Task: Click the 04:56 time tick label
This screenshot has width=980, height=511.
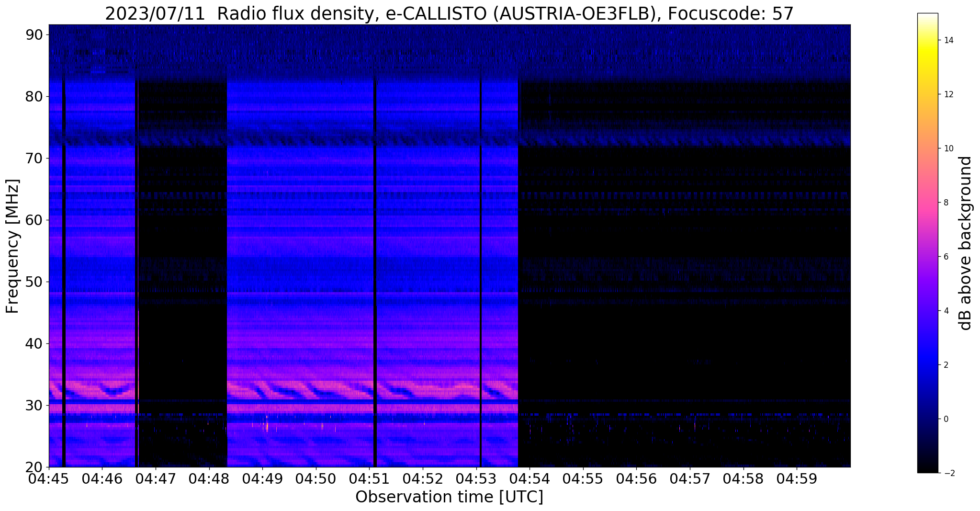Action: (x=636, y=478)
